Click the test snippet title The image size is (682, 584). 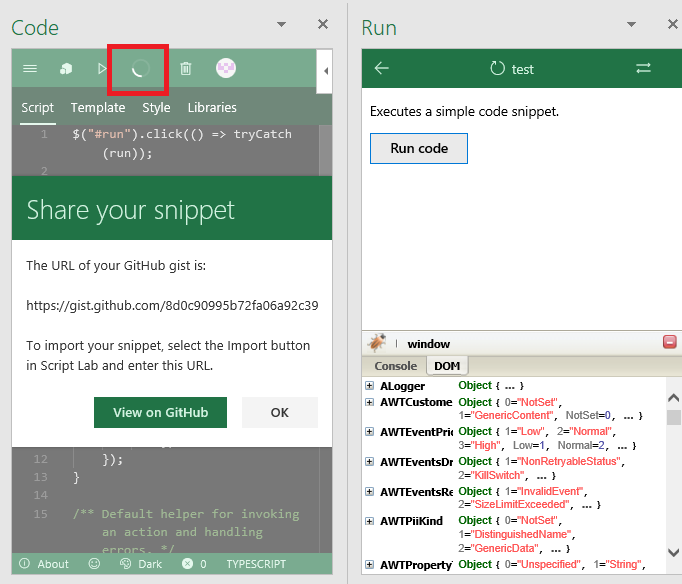pos(522,69)
